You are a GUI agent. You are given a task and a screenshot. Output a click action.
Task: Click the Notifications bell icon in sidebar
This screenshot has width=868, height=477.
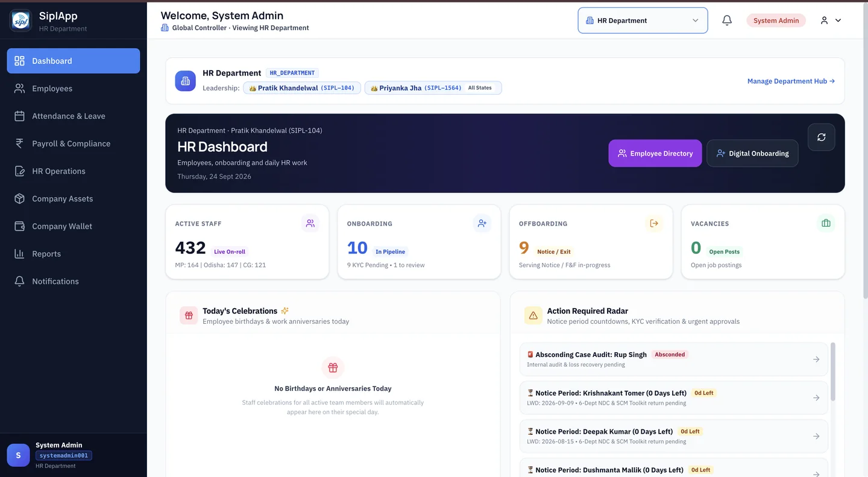19,282
